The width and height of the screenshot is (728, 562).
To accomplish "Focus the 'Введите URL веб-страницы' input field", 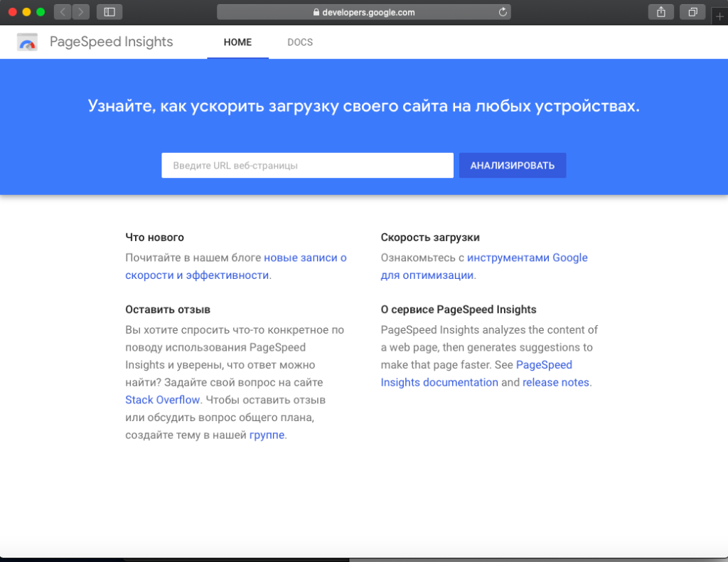I will 307,165.
